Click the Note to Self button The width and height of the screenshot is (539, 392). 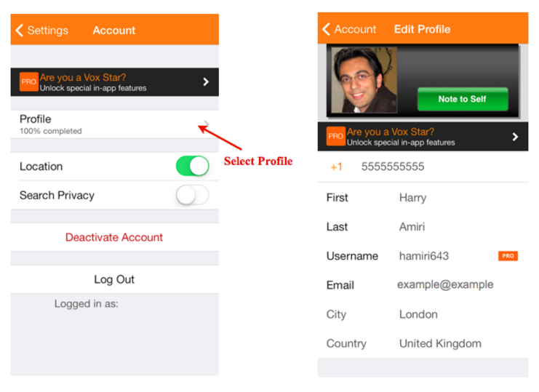[x=463, y=99]
